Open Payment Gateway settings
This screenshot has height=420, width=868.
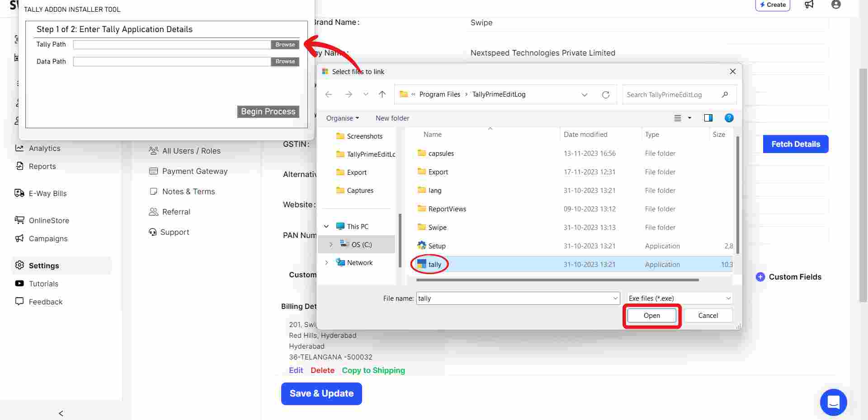point(195,171)
